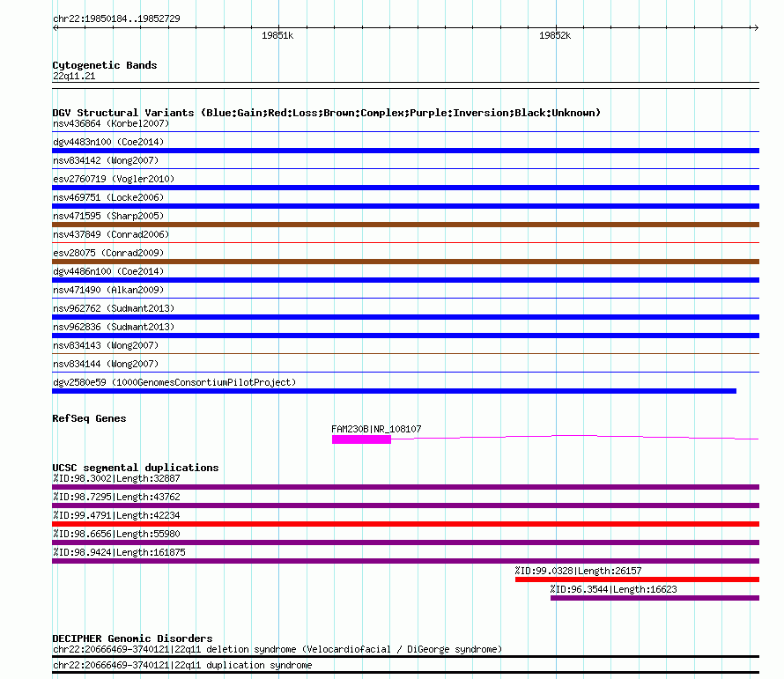Click the dgv4483n100 (Coe2014) blue bar
Viewport: 784px width, 679px height.
pyautogui.click(x=405, y=151)
